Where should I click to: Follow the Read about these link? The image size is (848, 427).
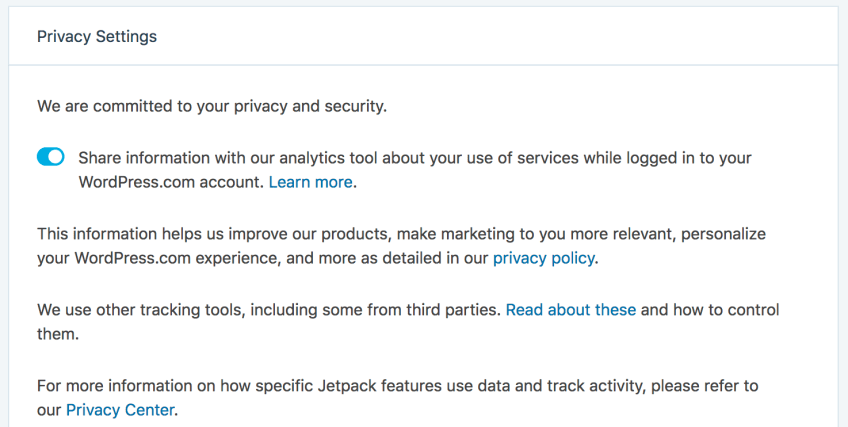click(570, 310)
